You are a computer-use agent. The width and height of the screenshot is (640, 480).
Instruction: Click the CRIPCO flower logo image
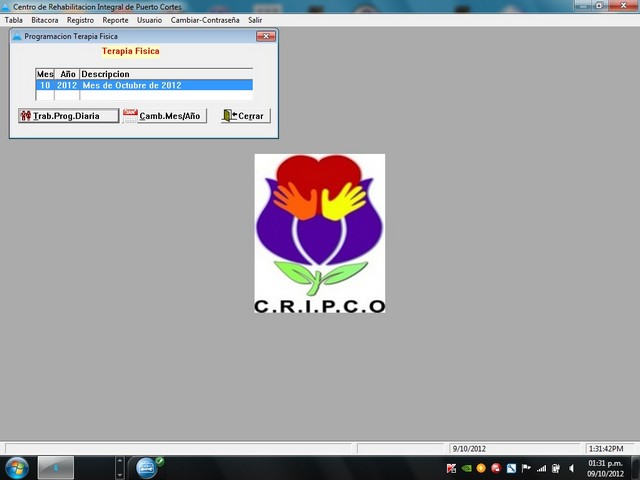tap(320, 233)
